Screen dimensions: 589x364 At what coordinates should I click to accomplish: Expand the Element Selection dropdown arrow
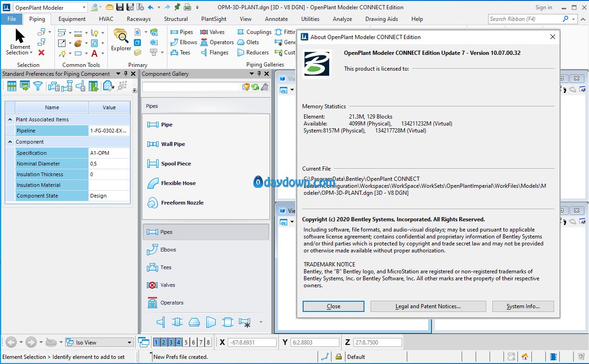click(x=32, y=53)
